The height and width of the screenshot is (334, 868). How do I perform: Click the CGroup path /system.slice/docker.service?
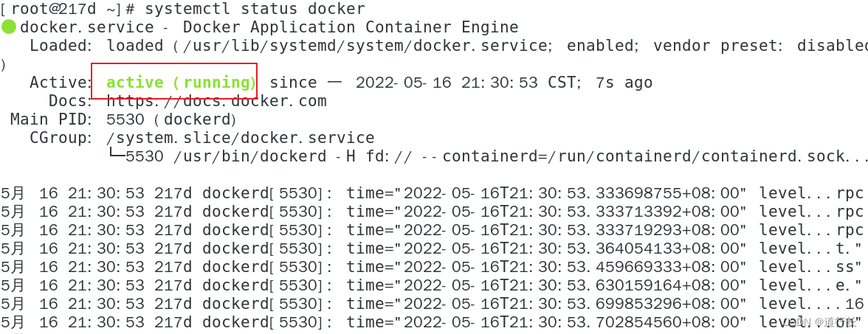pos(240,138)
